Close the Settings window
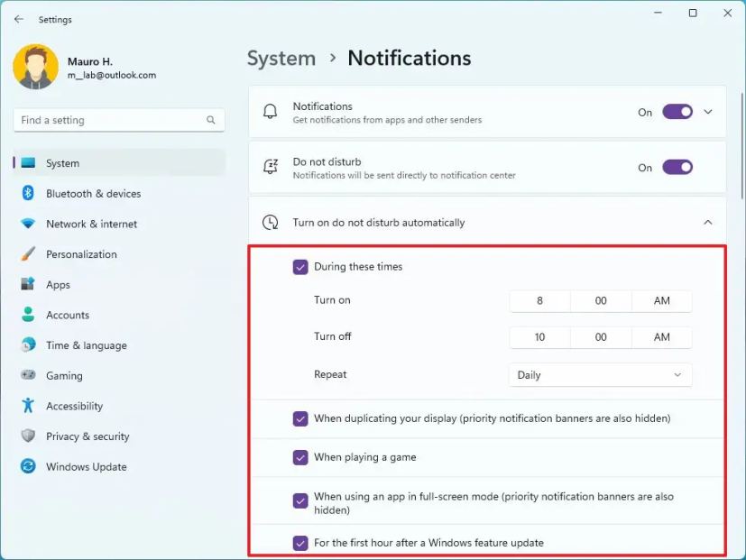The height and width of the screenshot is (560, 746). pyautogui.click(x=727, y=13)
